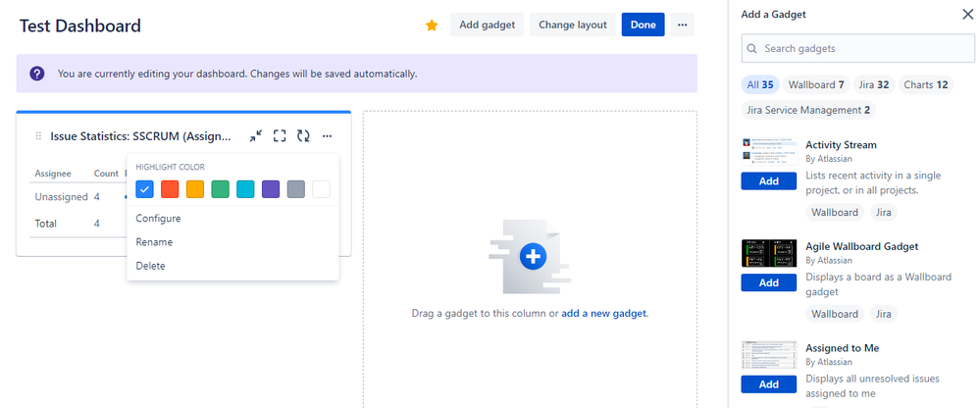Image resolution: width=980 pixels, height=408 pixels.
Task: Click the Assigned to Me thumbnail
Action: [x=769, y=355]
